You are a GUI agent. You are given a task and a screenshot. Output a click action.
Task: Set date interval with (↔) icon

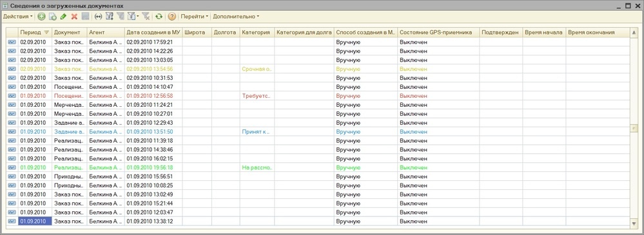click(x=98, y=16)
